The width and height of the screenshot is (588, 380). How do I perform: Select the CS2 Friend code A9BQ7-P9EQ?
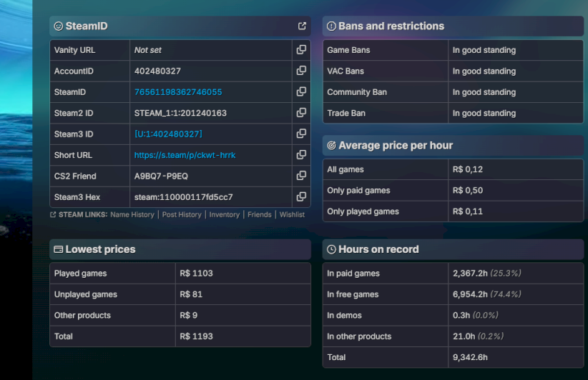click(161, 176)
